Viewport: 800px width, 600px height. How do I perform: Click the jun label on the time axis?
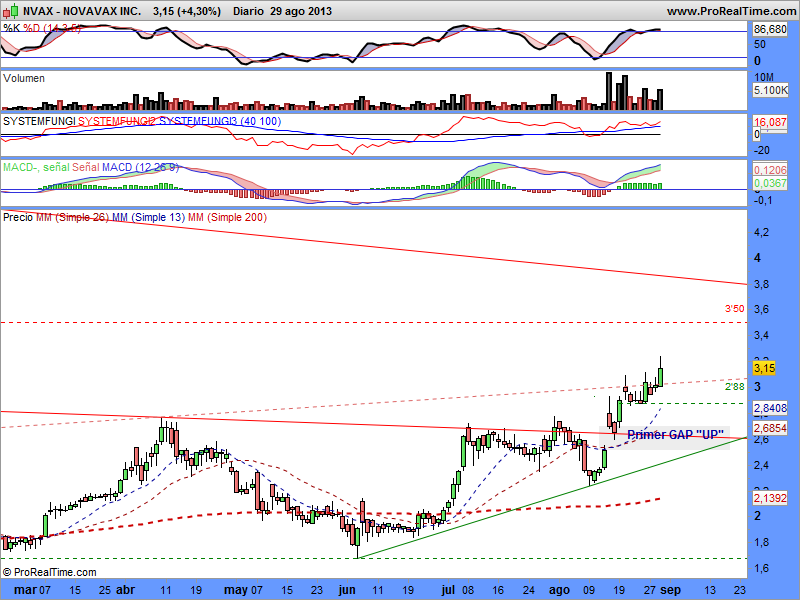point(347,590)
